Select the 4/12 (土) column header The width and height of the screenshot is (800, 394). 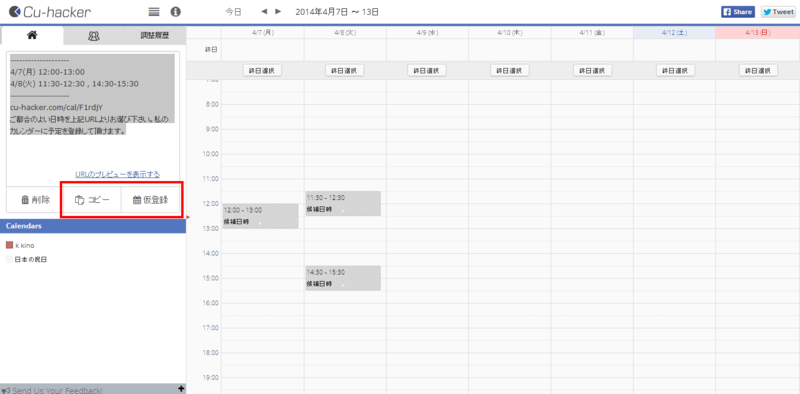(x=674, y=33)
